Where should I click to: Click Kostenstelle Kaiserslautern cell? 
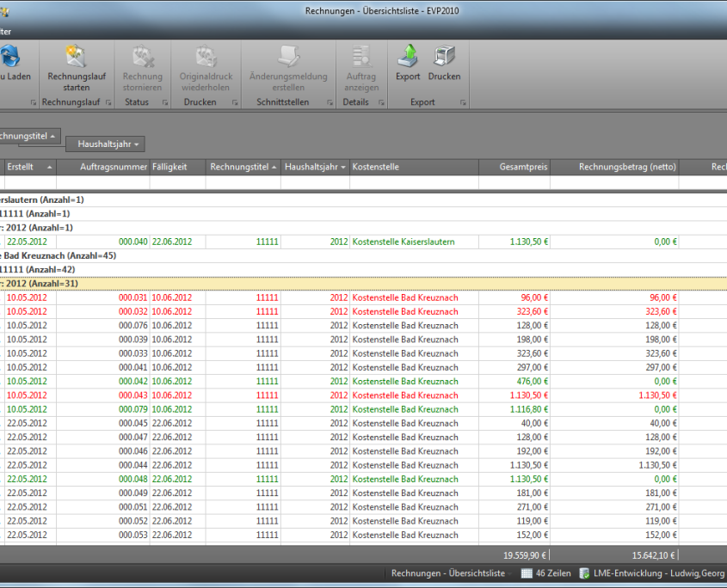point(414,242)
